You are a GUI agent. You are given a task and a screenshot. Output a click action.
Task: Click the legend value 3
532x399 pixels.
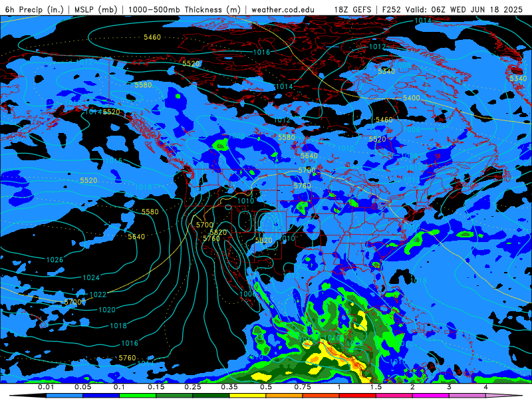(x=450, y=387)
